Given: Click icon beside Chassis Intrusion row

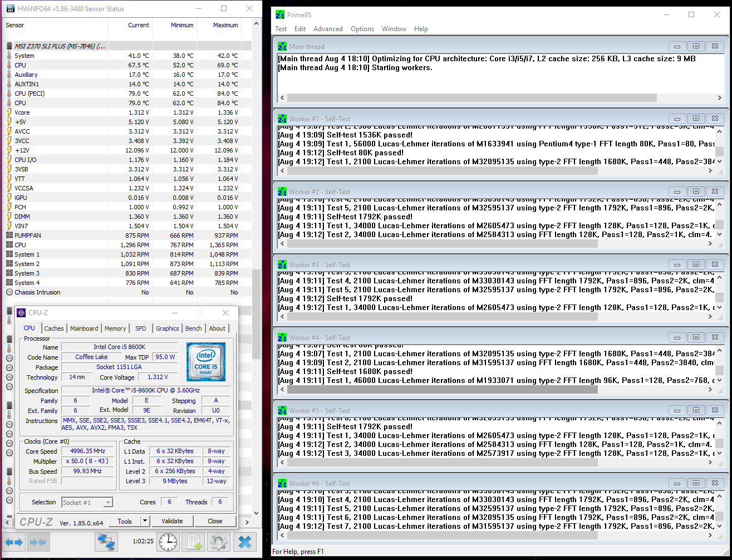Looking at the screenshot, I should pos(9,292).
